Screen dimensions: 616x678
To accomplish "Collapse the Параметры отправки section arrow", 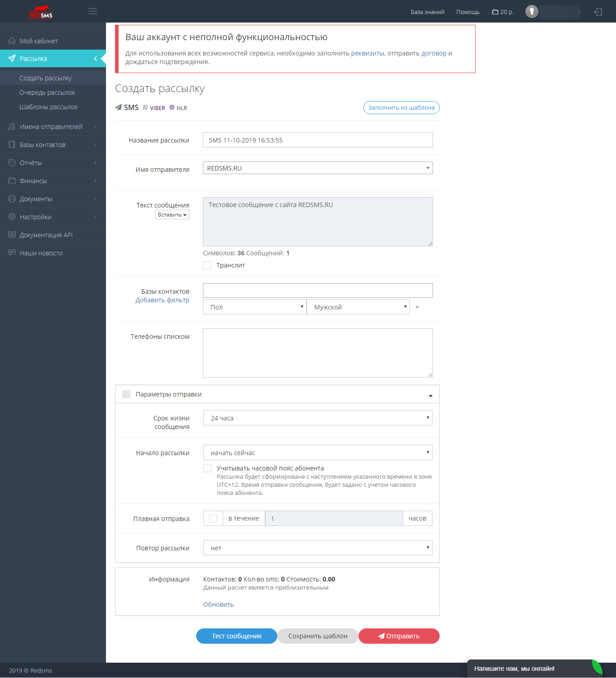I will pyautogui.click(x=431, y=395).
